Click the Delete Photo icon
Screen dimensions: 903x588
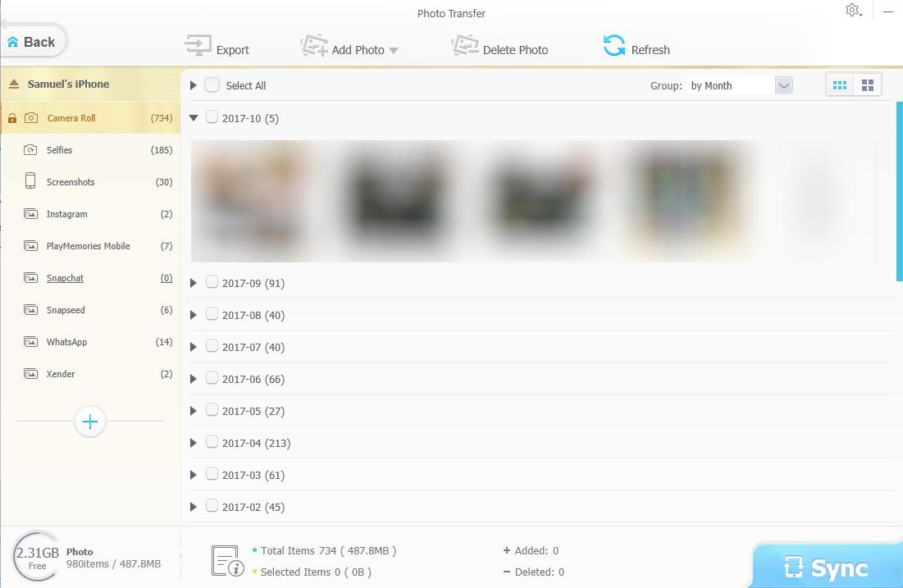click(465, 45)
